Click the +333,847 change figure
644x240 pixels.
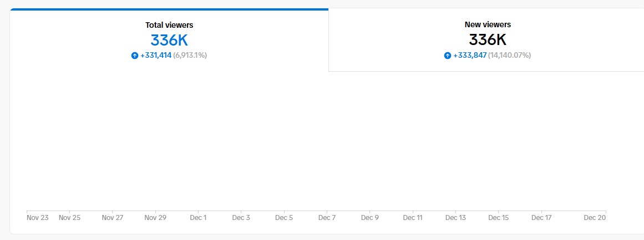pyautogui.click(x=470, y=55)
